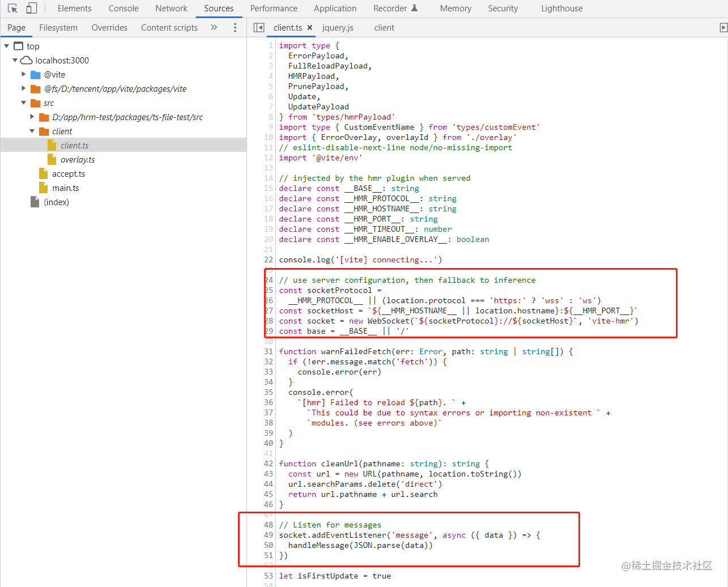Open the Content scripts tab

pos(169,28)
